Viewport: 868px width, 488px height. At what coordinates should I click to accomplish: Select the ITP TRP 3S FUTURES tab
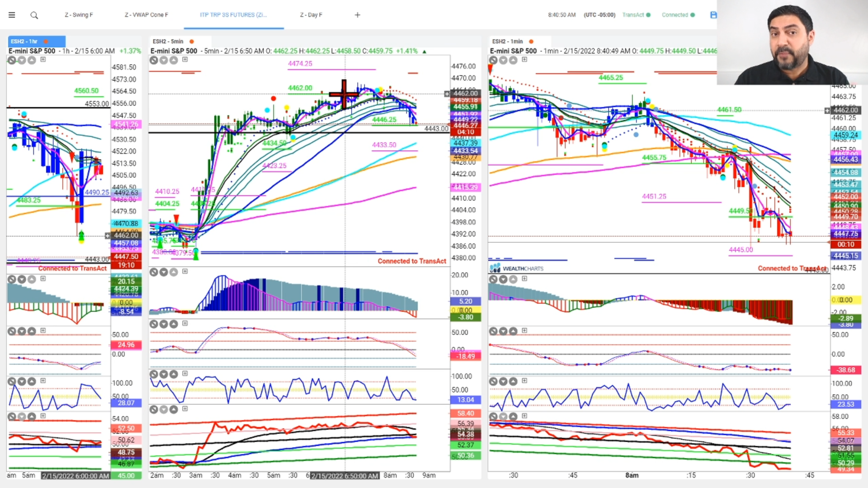coord(233,15)
